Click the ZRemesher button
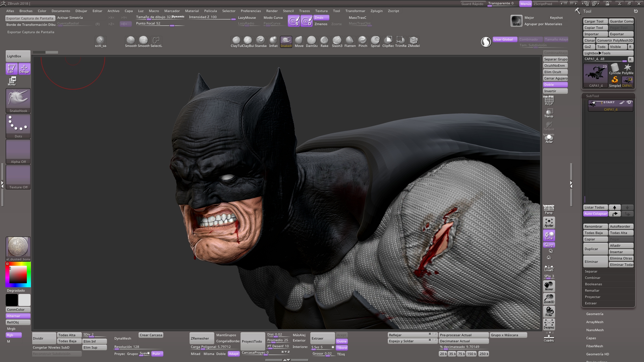Viewport: 644px width, 362px height. (x=202, y=338)
